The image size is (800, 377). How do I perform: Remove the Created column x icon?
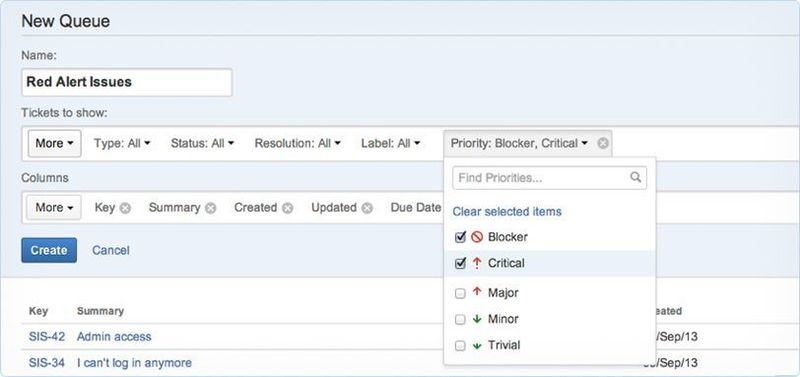(x=288, y=208)
